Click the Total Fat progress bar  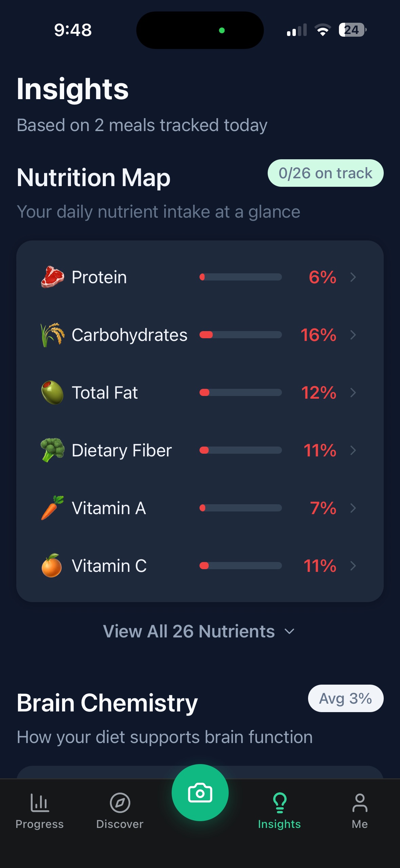241,393
